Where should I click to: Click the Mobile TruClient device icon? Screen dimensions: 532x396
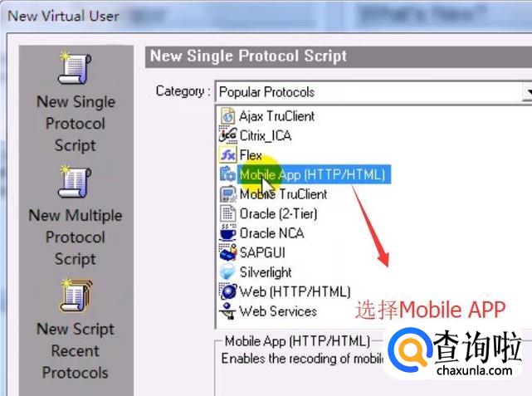coord(228,194)
